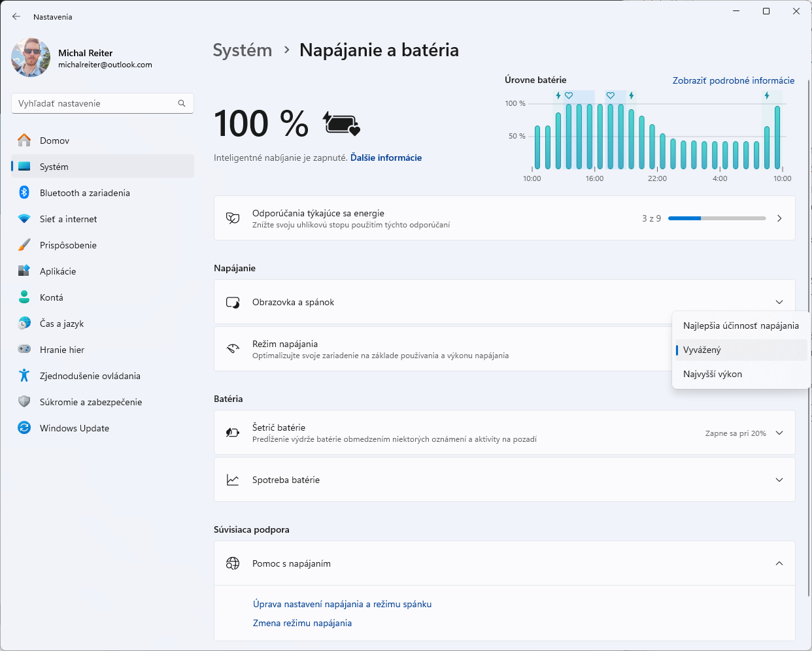Select Najlepšia účinnosť napájania power mode
812x651 pixels.
click(740, 325)
